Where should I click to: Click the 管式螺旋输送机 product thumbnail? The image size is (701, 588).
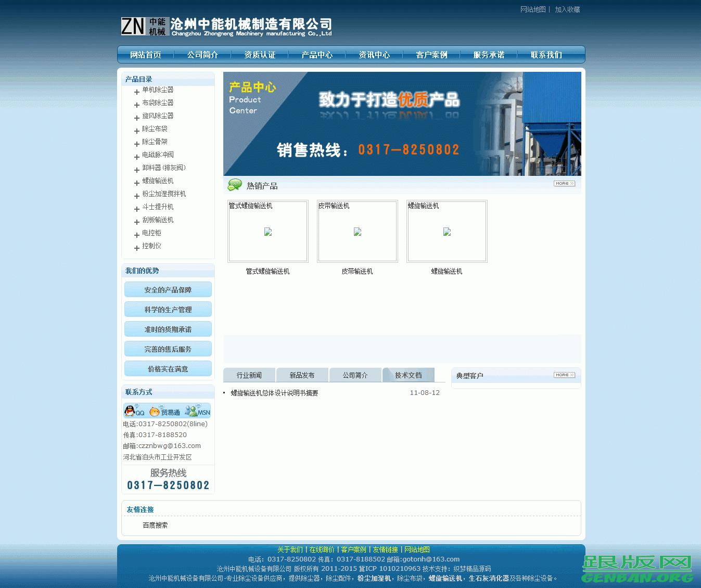click(x=267, y=231)
